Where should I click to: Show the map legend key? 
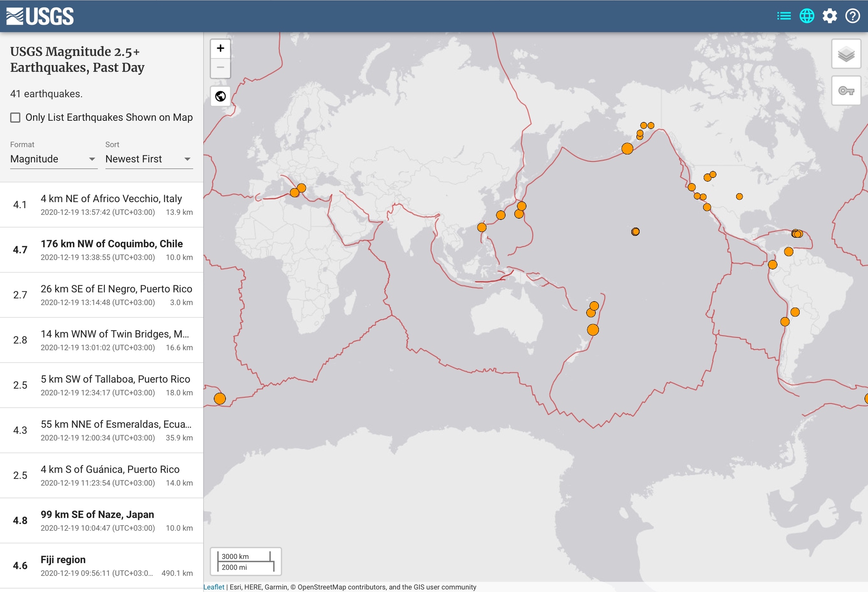[x=846, y=91]
